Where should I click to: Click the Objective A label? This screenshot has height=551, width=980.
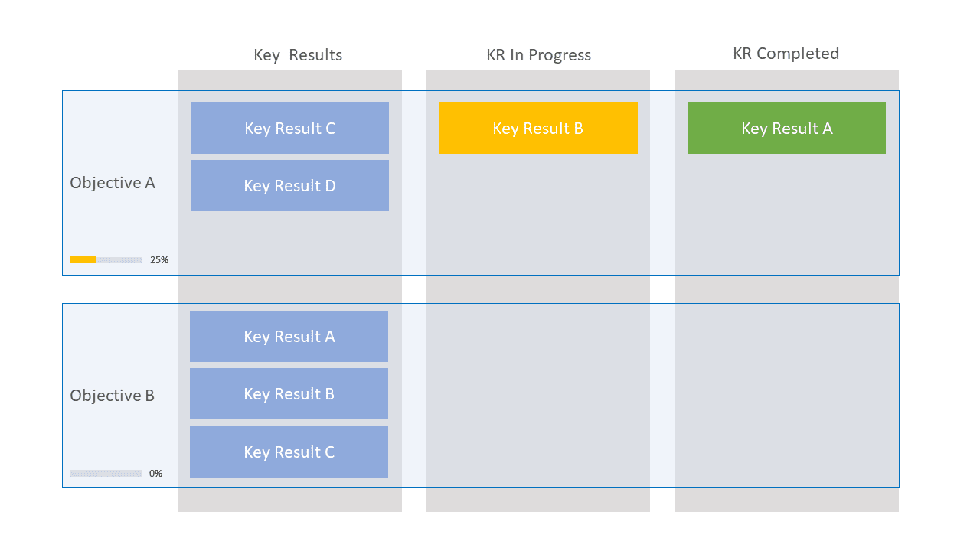(113, 183)
